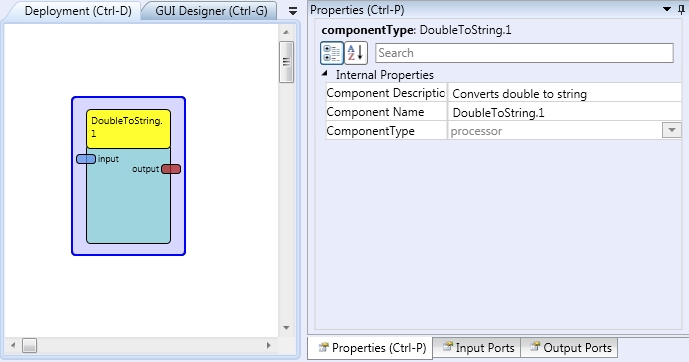
Task: Sort properties alphabetically
Action: (356, 54)
